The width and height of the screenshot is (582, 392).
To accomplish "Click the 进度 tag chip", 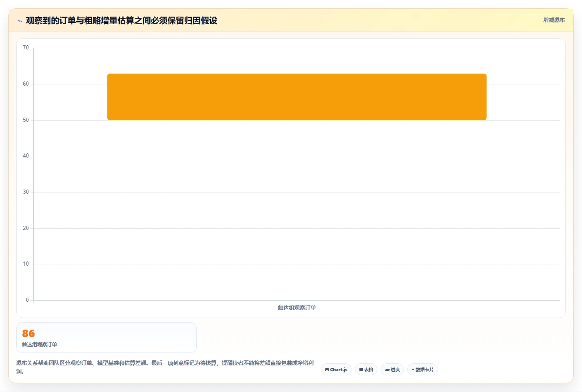I will [x=392, y=370].
